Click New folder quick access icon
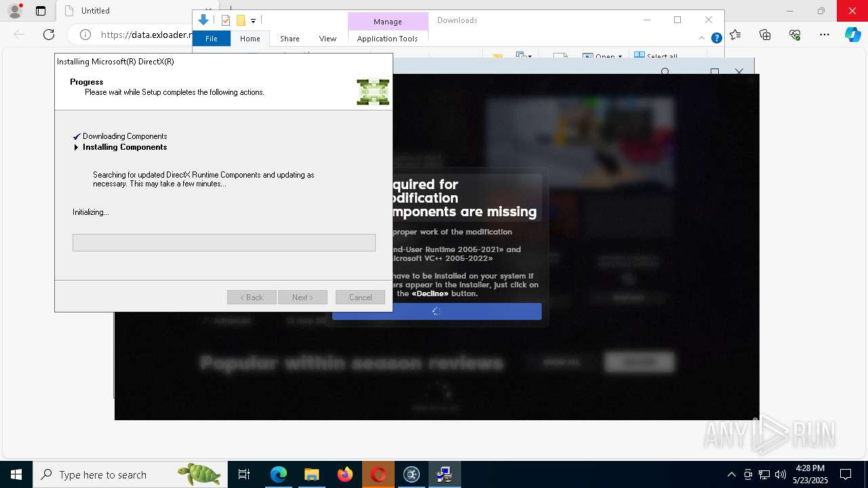 (240, 20)
